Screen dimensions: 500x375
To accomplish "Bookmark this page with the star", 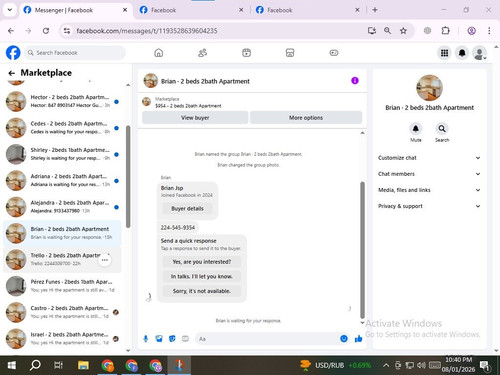I will tap(403, 31).
